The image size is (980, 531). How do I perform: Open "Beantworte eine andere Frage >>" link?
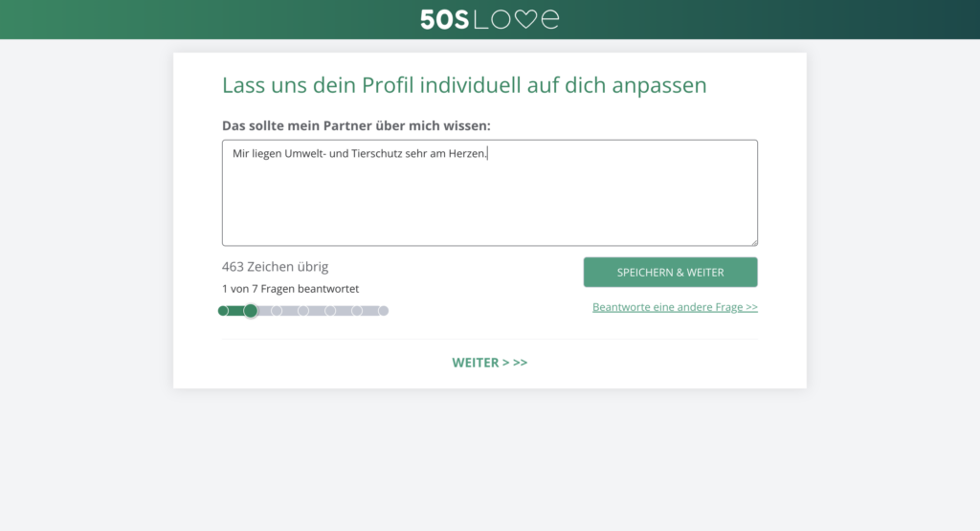click(x=675, y=307)
